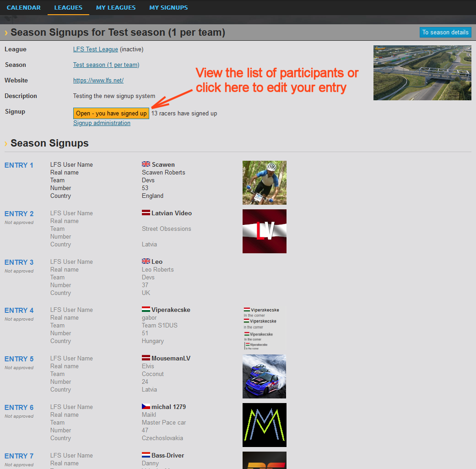Screen dimensions: 476x469
Task: Open the Test season (1 per team) link
Action: 106,65
